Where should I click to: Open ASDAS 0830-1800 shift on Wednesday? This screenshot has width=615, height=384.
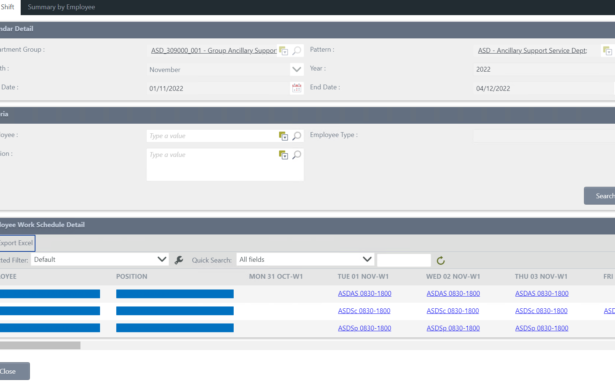click(453, 293)
